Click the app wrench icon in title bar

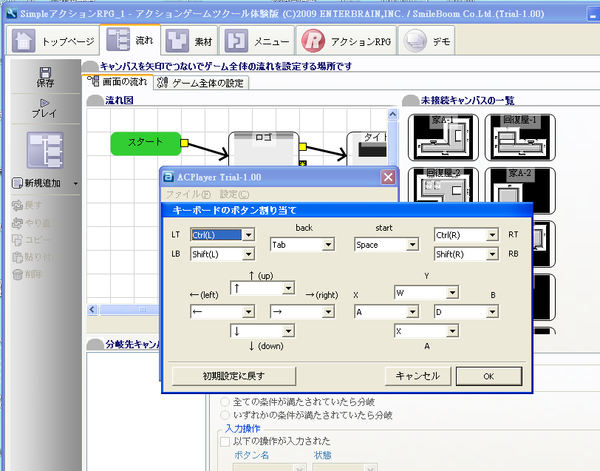[x=12, y=13]
